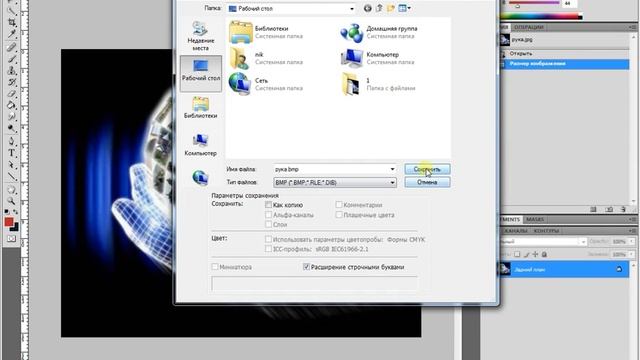Enable the Как копию checkbox
The image size is (640, 360).
click(x=268, y=204)
